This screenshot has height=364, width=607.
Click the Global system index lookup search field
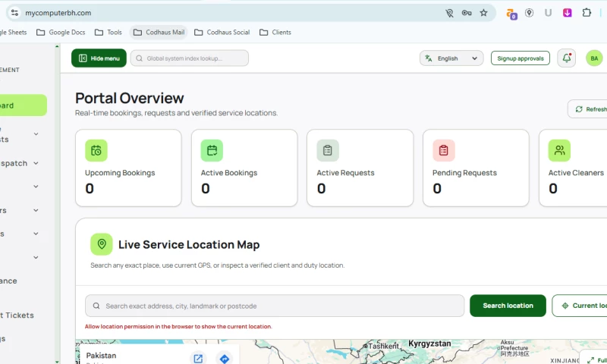[190, 58]
